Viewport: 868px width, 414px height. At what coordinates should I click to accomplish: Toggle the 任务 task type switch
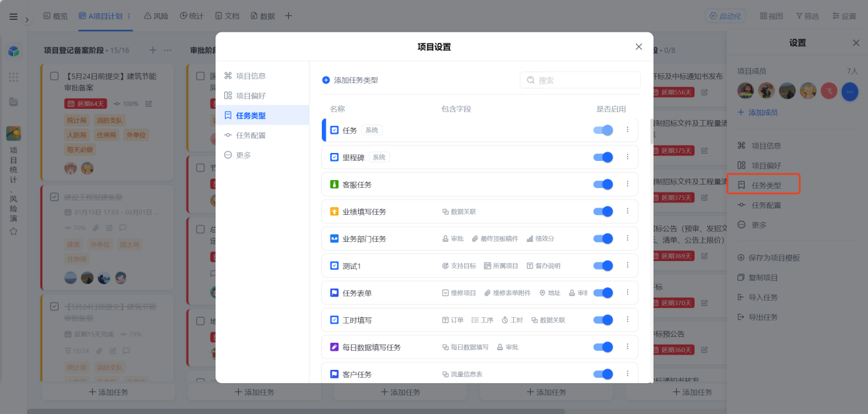pos(603,131)
